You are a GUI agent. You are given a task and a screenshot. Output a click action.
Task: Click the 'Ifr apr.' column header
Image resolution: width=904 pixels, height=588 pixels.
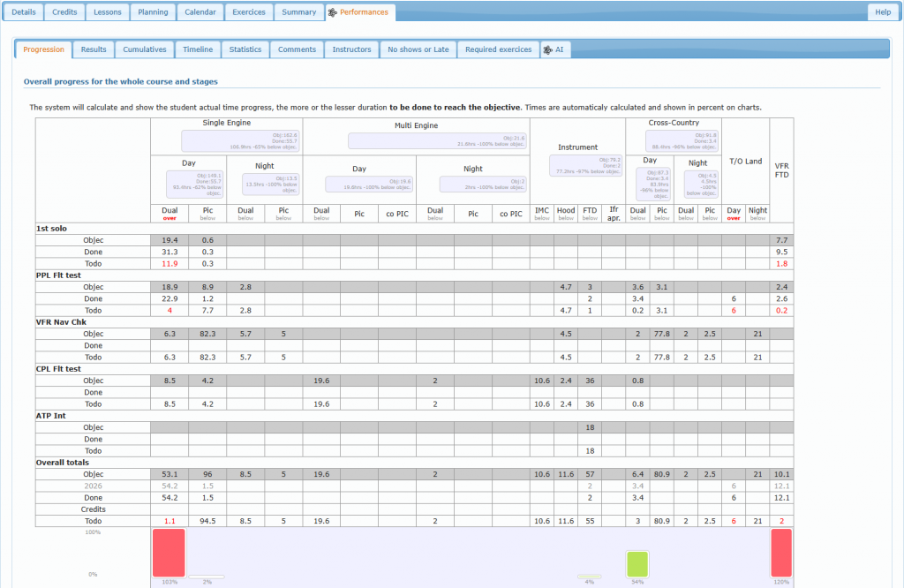coord(614,214)
